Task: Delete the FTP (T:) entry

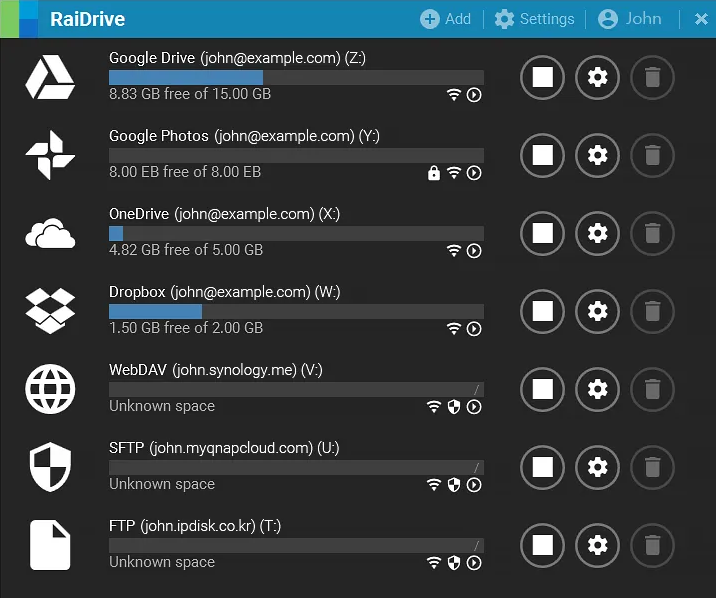Action: (x=653, y=545)
